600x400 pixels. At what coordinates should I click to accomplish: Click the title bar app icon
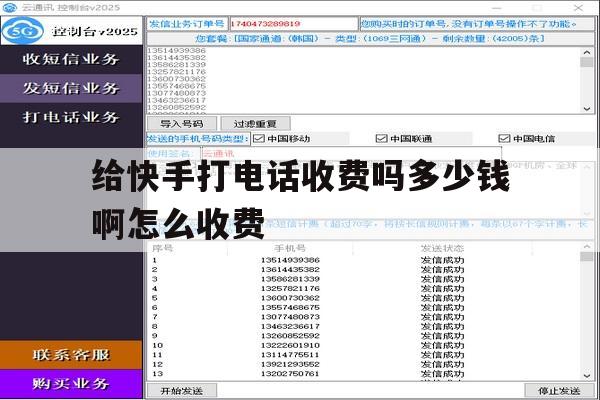10,7
